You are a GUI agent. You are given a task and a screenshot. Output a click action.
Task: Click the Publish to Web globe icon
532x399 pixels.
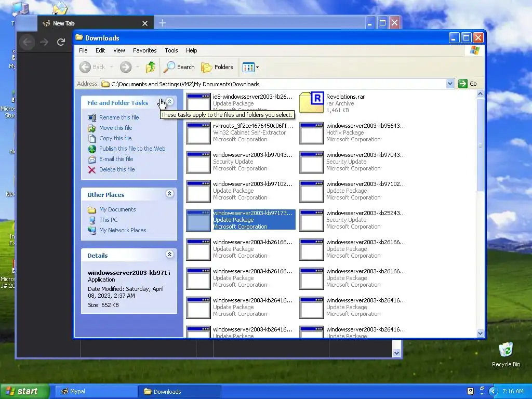(x=92, y=149)
